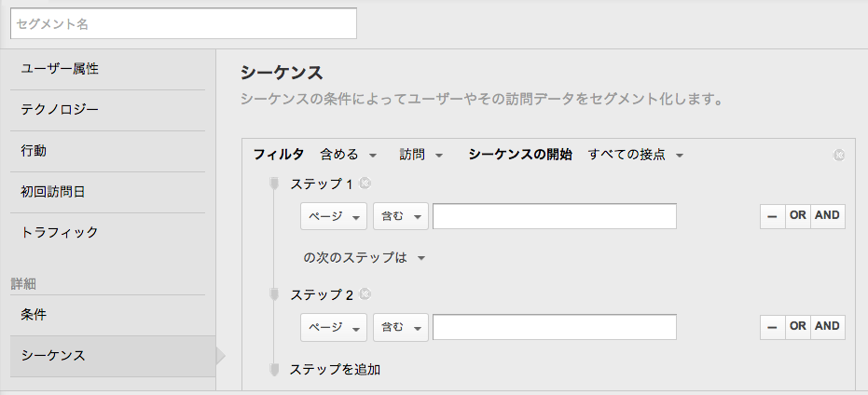Select the トラフィック sidebar tab
Image resolution: width=868 pixels, height=395 pixels.
coord(107,232)
